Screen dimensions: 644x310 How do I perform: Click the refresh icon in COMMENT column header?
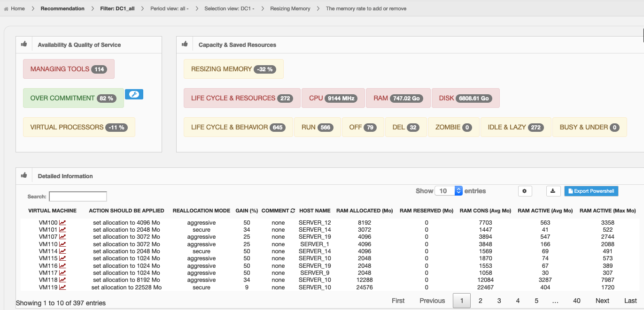tap(293, 211)
